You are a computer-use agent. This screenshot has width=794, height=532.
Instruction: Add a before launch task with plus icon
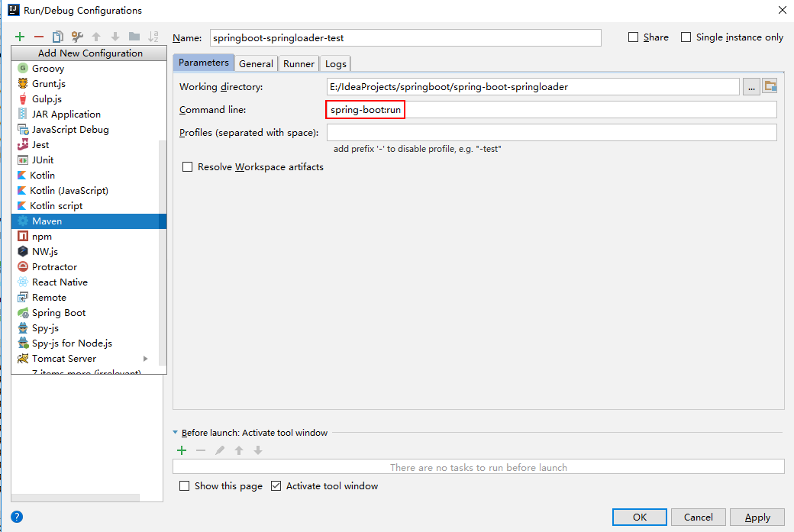(182, 450)
